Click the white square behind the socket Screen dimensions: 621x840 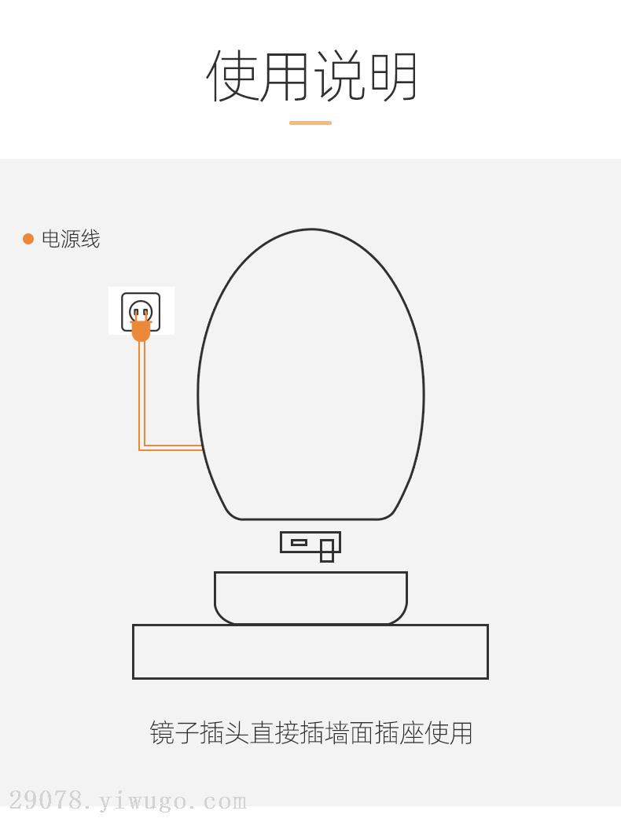tap(141, 310)
